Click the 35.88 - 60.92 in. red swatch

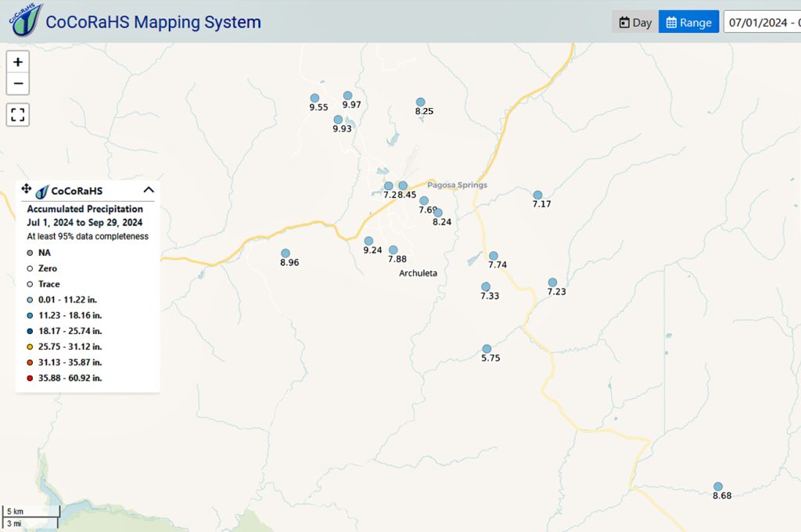click(30, 378)
